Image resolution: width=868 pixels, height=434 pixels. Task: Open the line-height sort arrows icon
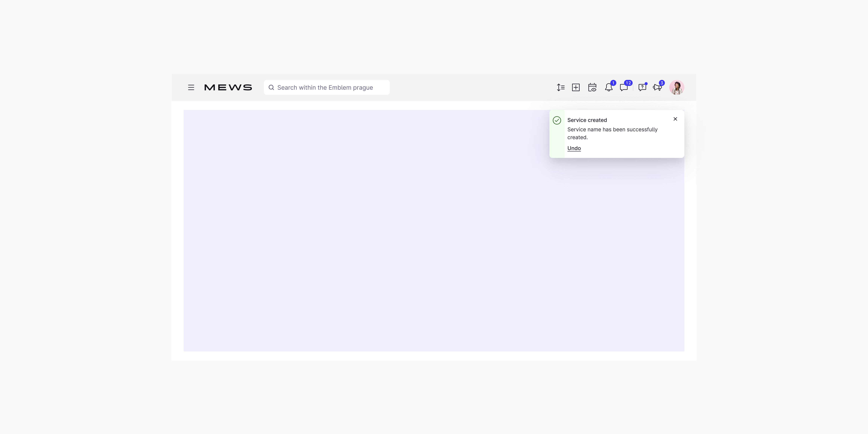pos(560,88)
